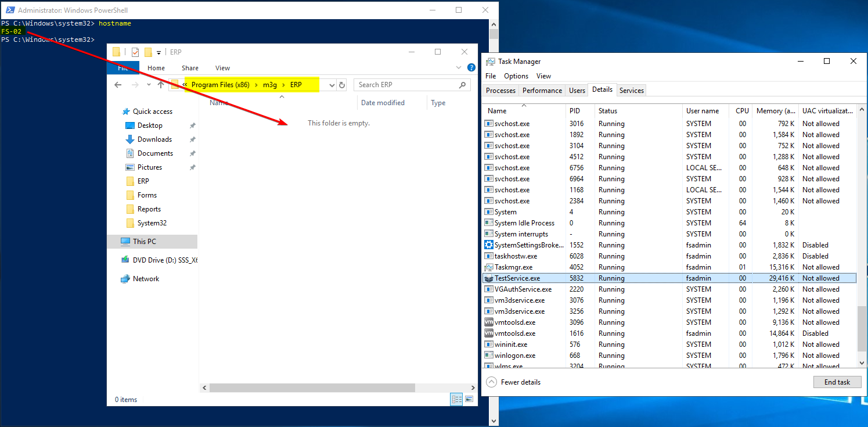Switch Explorer to large icons view

click(469, 399)
